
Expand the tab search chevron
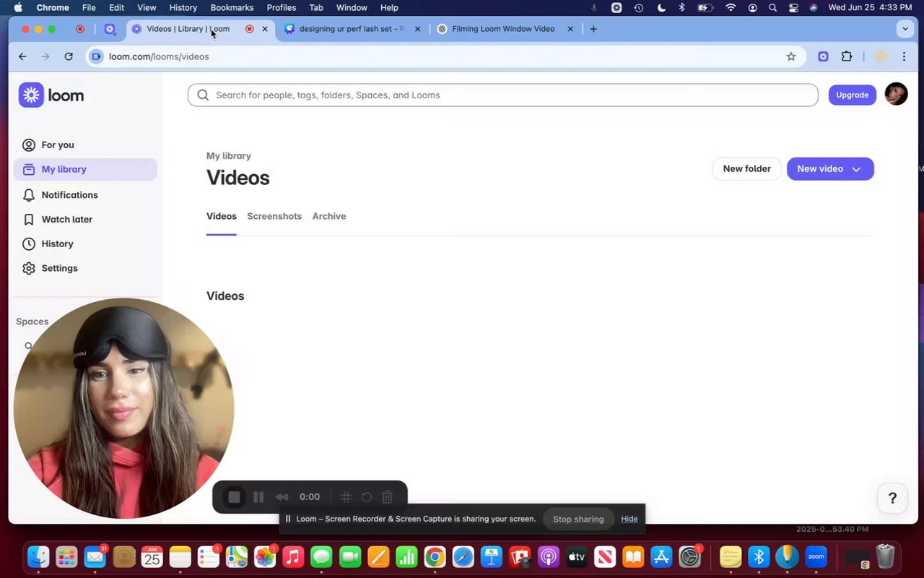pyautogui.click(x=905, y=29)
